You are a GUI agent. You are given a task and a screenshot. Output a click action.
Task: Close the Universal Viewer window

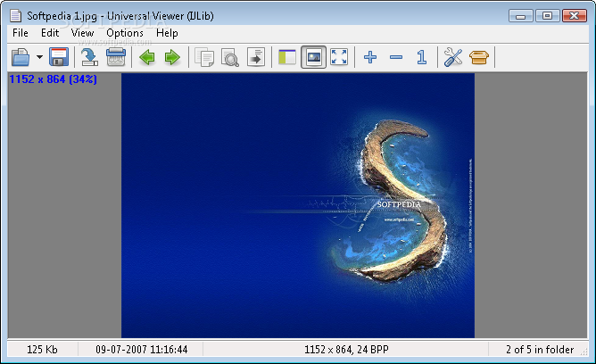(x=575, y=16)
